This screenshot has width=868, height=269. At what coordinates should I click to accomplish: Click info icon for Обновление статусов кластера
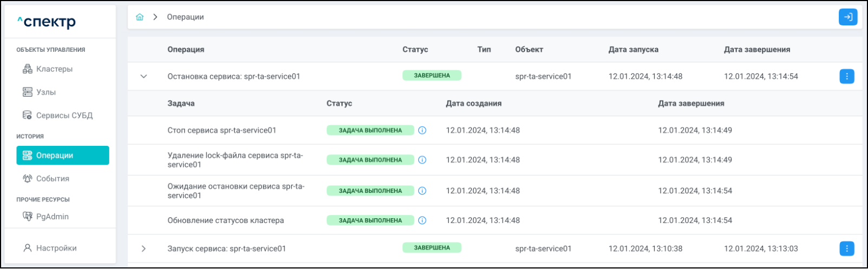pos(422,220)
